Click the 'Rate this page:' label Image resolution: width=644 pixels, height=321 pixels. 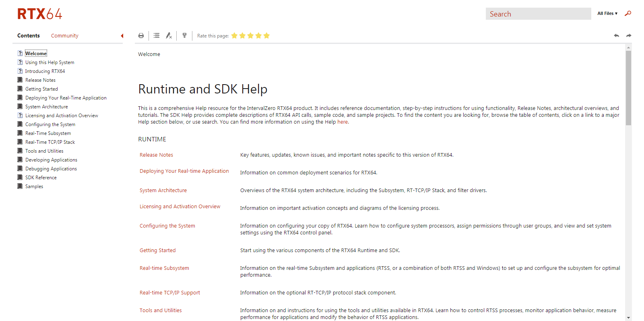point(213,36)
